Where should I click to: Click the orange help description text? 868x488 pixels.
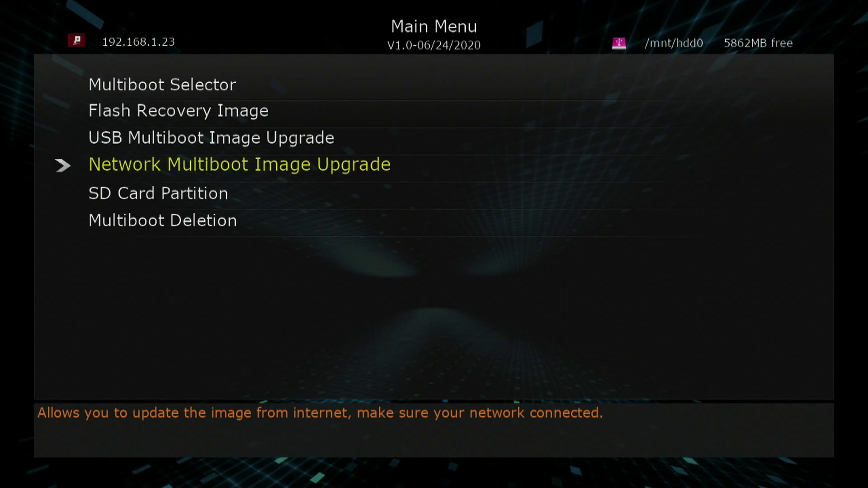(x=320, y=413)
